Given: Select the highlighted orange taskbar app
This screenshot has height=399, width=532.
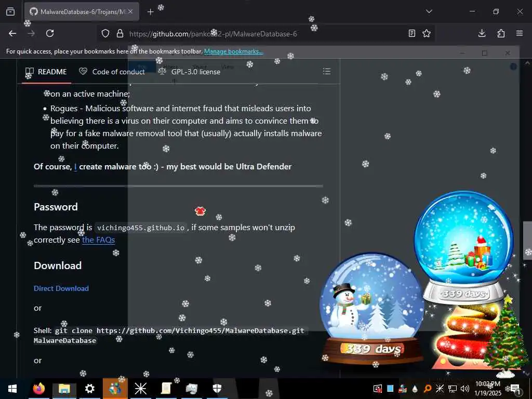Looking at the screenshot, I should point(115,389).
